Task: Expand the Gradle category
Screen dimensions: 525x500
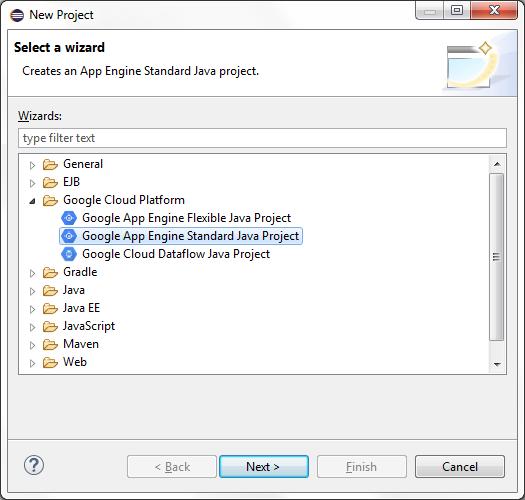Action: (x=32, y=273)
